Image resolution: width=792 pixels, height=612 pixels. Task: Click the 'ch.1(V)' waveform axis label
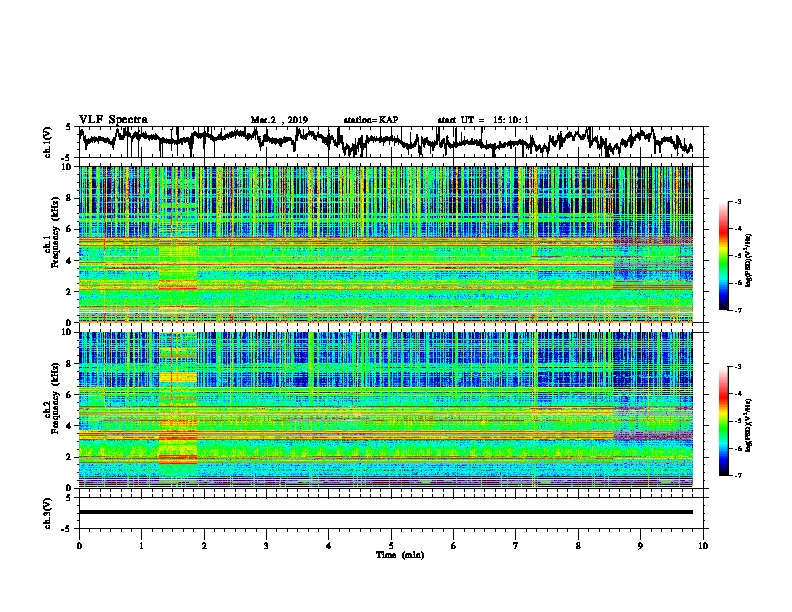[x=48, y=142]
